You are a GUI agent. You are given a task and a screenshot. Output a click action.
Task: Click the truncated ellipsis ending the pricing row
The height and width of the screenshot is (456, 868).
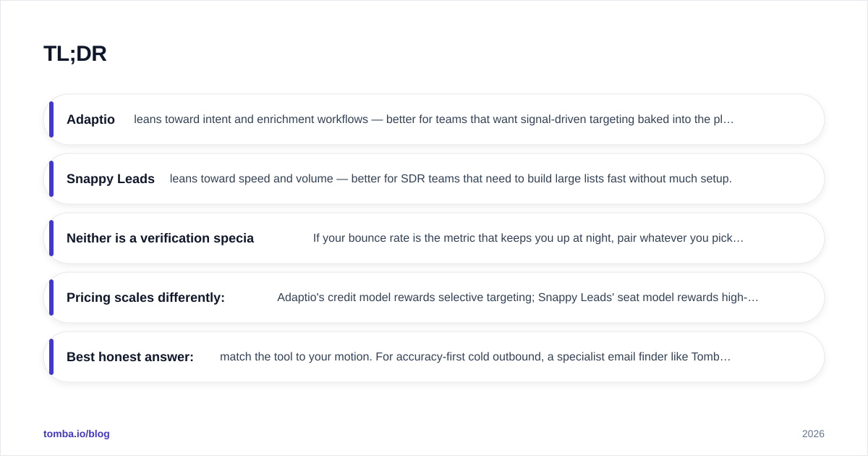tap(754, 298)
